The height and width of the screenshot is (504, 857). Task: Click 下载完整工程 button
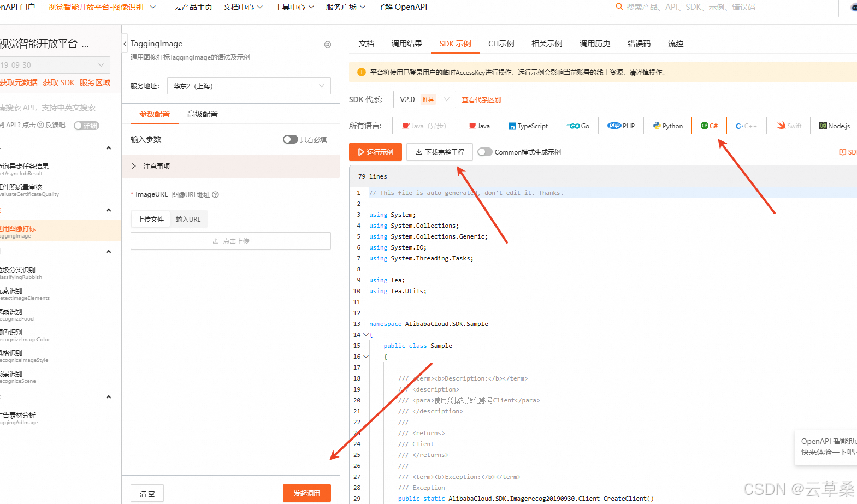(440, 152)
